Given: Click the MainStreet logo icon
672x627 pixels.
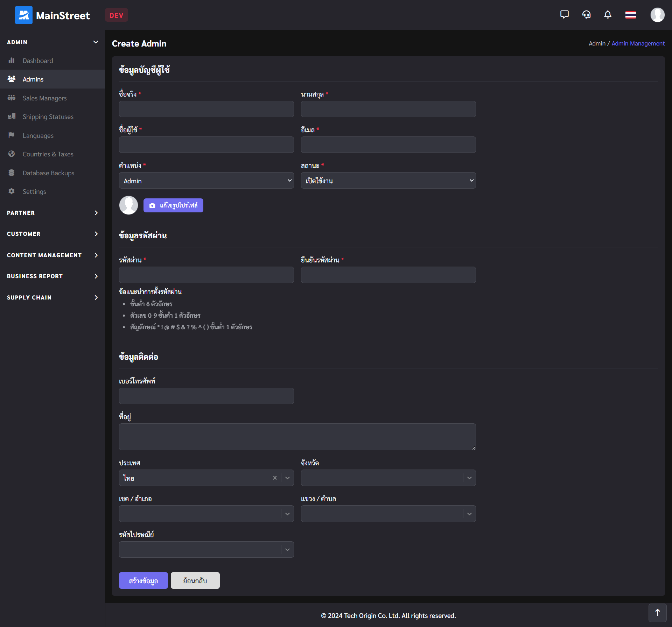Looking at the screenshot, I should [x=23, y=15].
